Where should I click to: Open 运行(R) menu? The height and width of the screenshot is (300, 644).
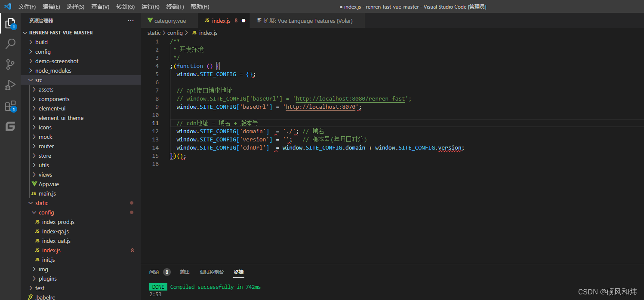tap(150, 7)
